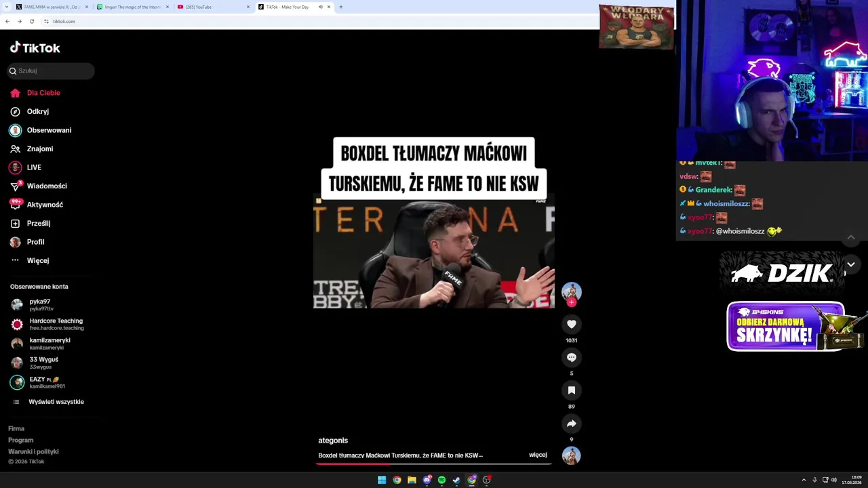Viewport: 868px width, 488px height.
Task: Reload the tiktok.com page
Action: (31, 21)
